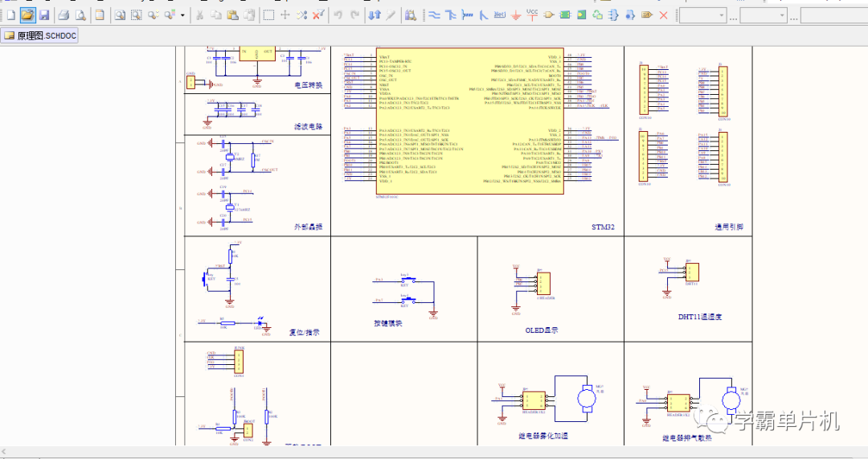Click the Open document folder icon
This screenshot has height=459, width=868.
[x=27, y=15]
